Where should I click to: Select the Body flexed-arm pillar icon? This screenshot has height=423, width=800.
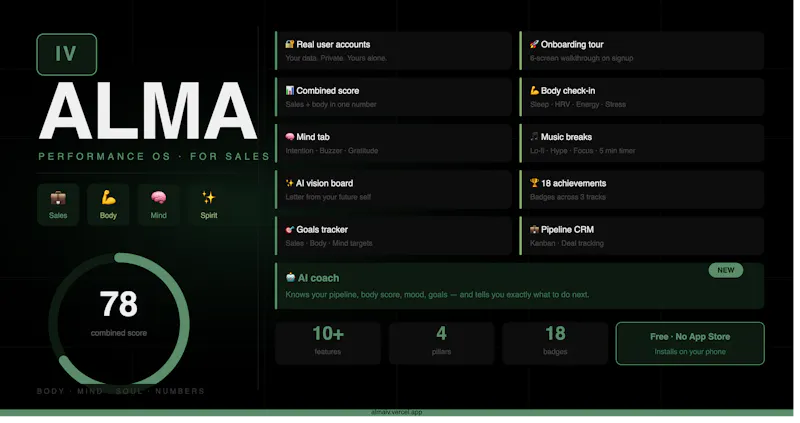click(x=108, y=197)
